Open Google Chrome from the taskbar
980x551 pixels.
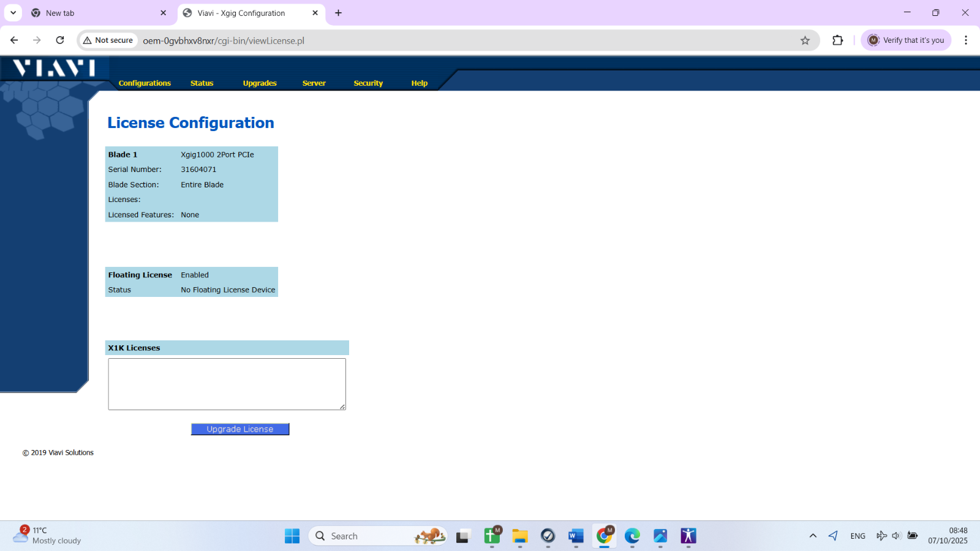pyautogui.click(x=605, y=536)
